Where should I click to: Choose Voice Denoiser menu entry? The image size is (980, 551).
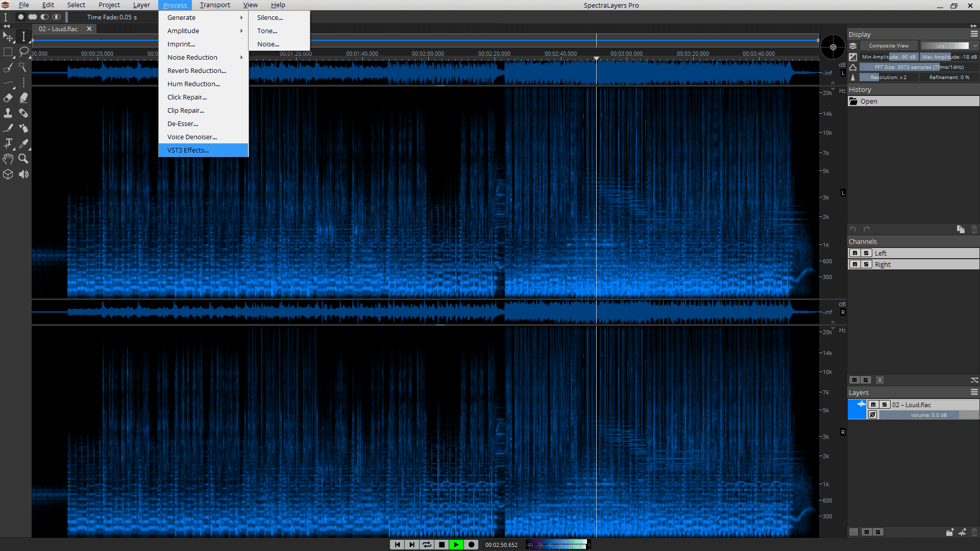tap(203, 137)
